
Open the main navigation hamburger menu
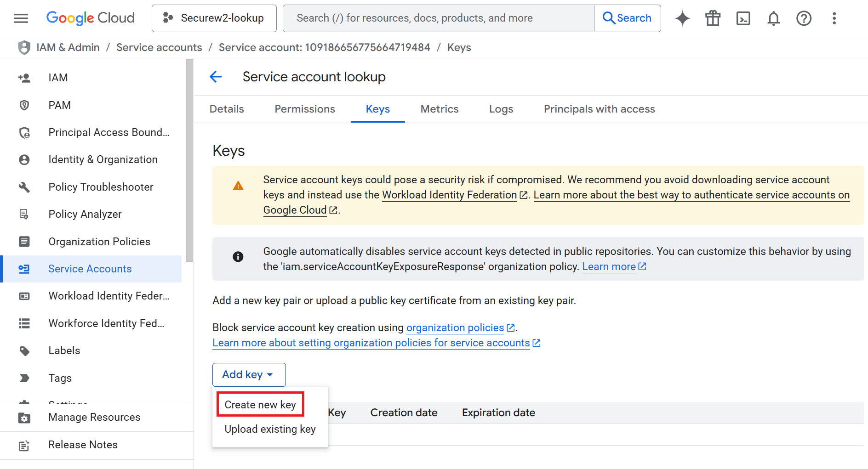coord(21,18)
